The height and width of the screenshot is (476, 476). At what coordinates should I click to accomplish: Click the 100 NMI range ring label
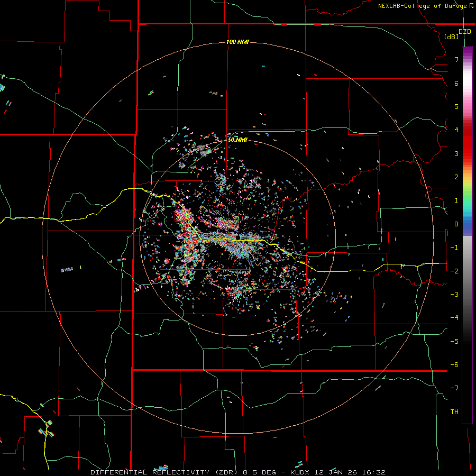coord(237,42)
